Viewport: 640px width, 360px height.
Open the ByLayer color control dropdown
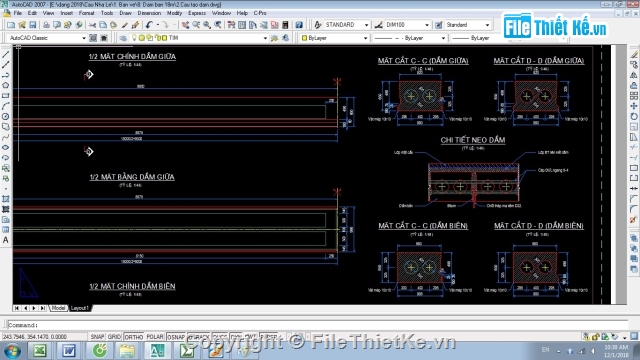click(x=334, y=38)
